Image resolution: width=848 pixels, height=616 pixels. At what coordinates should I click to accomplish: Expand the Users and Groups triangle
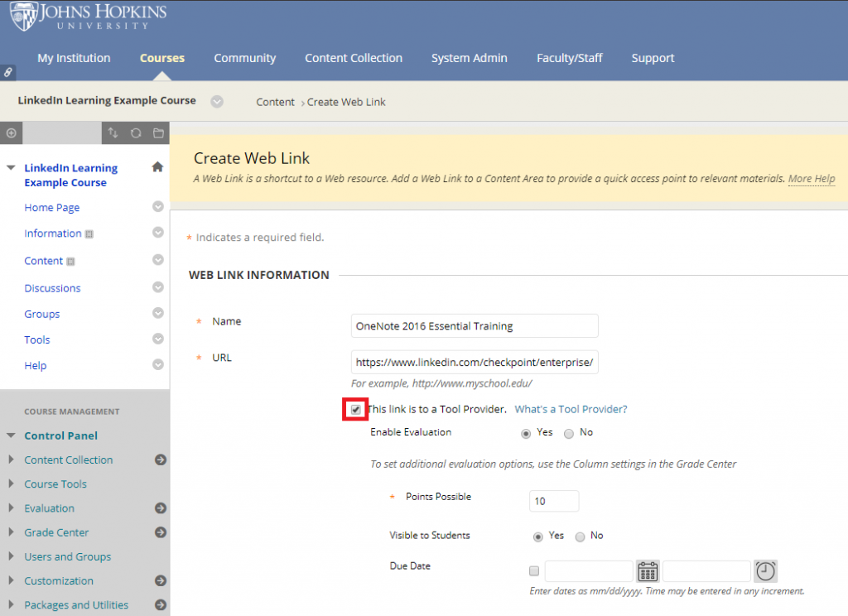[x=11, y=556]
